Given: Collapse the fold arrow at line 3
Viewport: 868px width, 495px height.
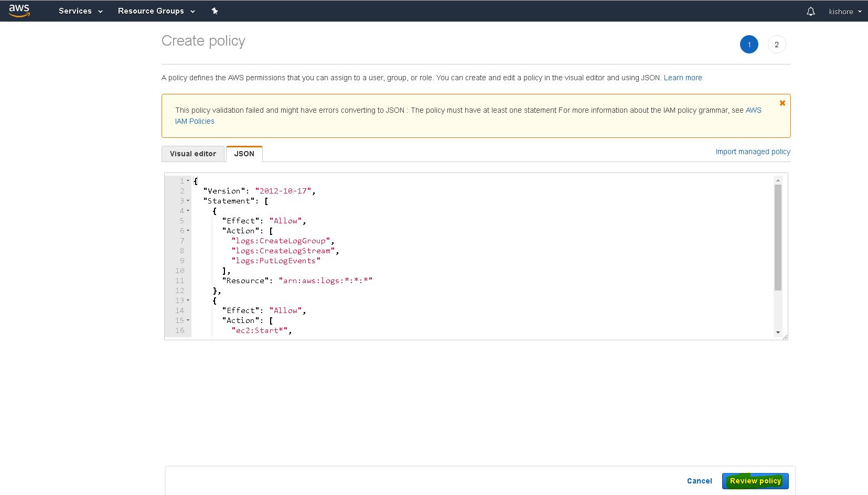Looking at the screenshot, I should [x=188, y=201].
